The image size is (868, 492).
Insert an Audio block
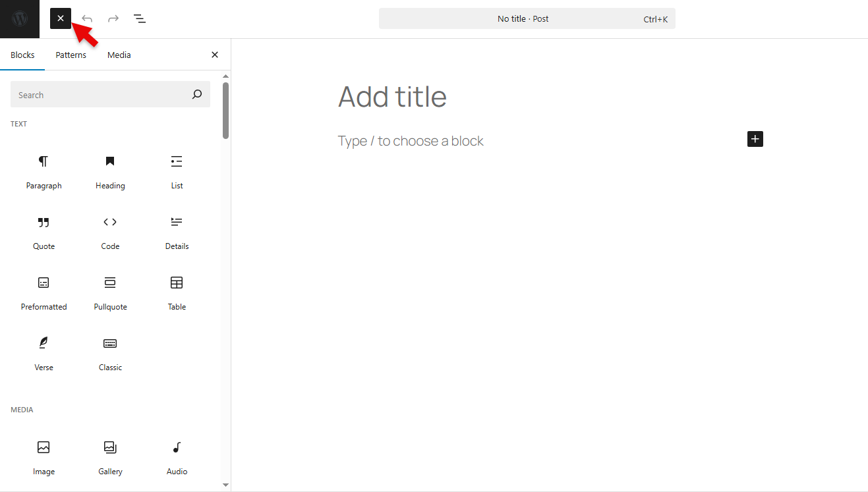(177, 458)
